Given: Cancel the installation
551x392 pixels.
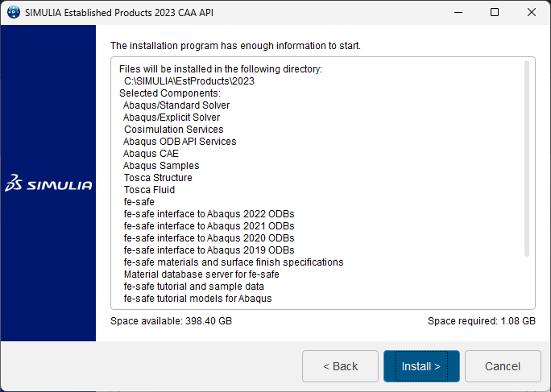Looking at the screenshot, I should pos(503,366).
